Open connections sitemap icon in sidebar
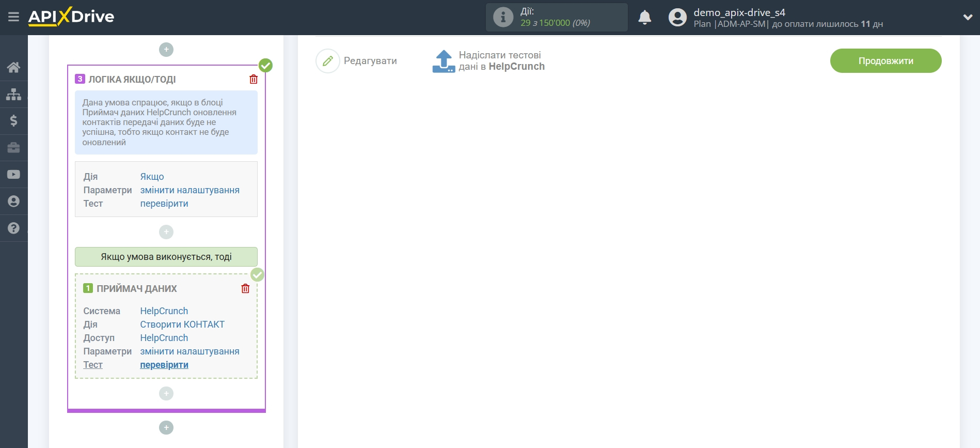The width and height of the screenshot is (980, 448). coord(14,94)
